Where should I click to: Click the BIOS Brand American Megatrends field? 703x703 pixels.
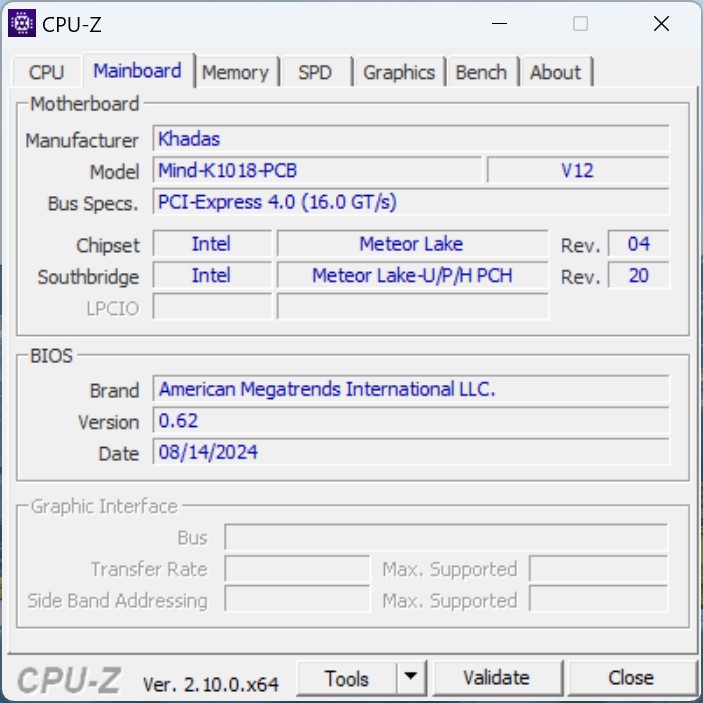pyautogui.click(x=411, y=389)
